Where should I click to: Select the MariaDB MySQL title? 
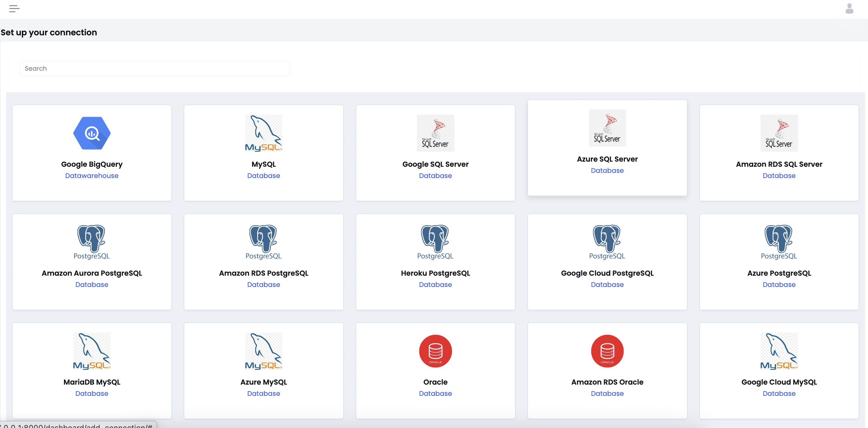92,382
